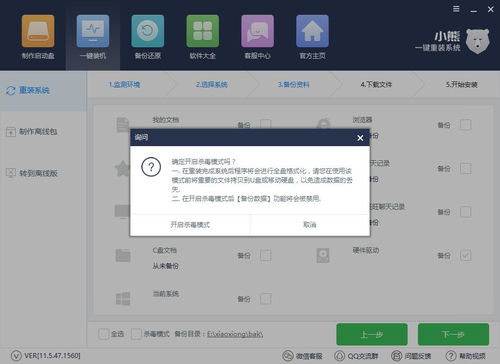Click the green 上一步 button
Screen dimensions: 500x364
(x=372, y=334)
